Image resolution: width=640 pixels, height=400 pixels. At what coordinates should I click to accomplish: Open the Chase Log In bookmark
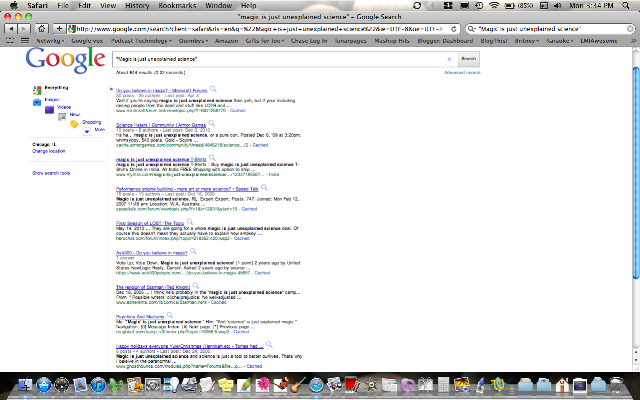pos(309,41)
